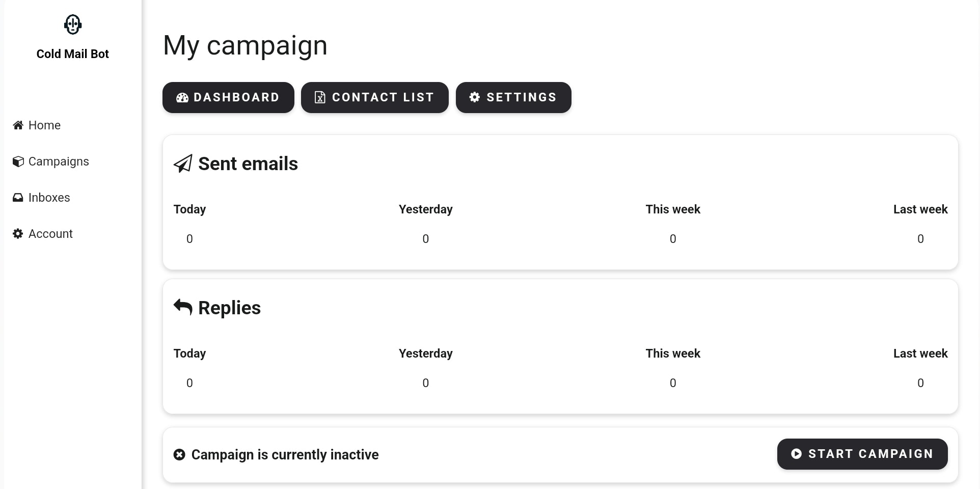The width and height of the screenshot is (980, 489).
Task: Click the Campaign is currently inactive text
Action: pos(285,454)
